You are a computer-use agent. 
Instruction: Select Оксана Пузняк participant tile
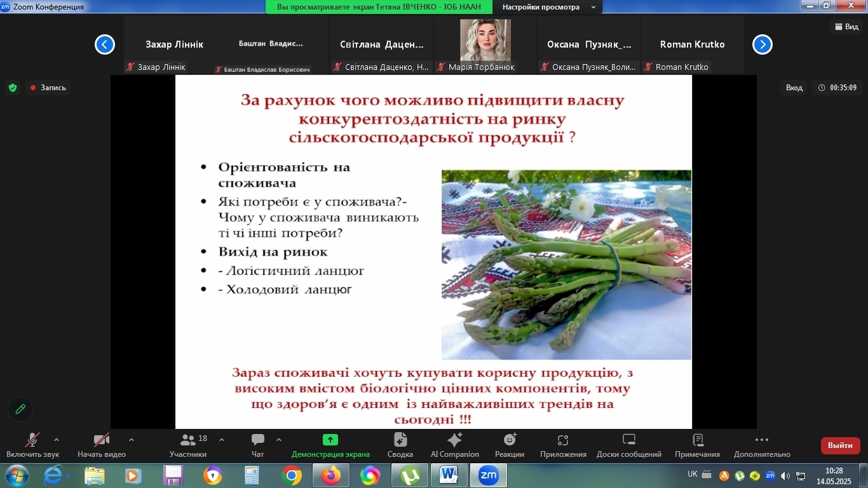589,44
